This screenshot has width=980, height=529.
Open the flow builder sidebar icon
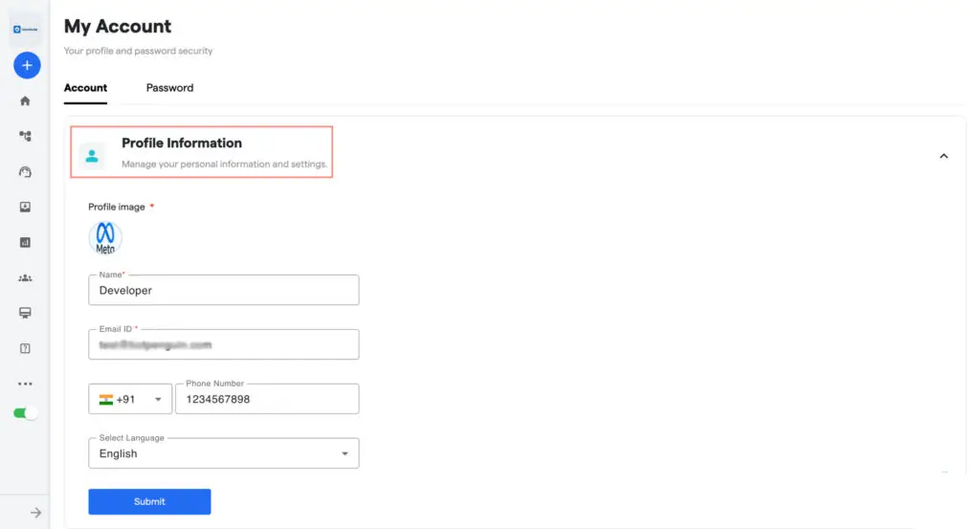pos(26,136)
